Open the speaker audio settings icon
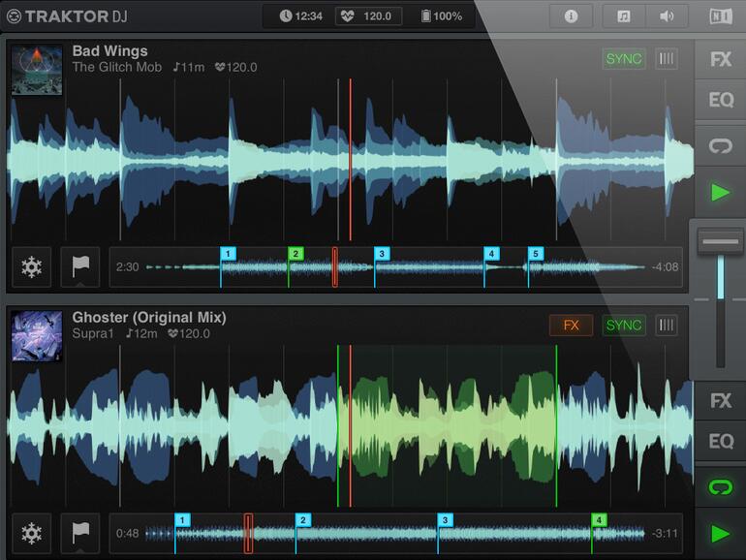This screenshot has width=746, height=560. 667,16
